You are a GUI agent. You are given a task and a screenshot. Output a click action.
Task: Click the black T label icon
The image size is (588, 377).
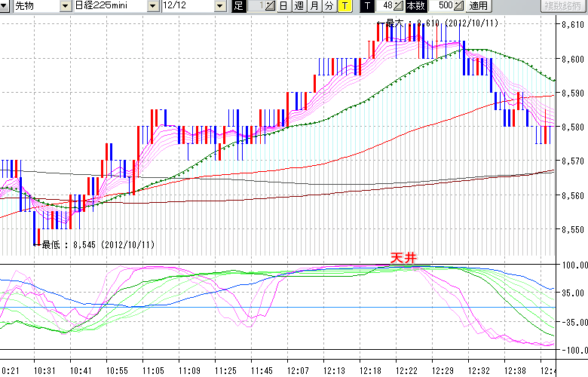point(367,6)
